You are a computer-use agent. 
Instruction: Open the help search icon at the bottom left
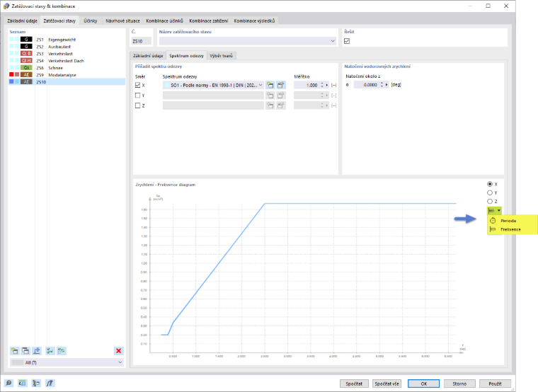click(x=8, y=383)
